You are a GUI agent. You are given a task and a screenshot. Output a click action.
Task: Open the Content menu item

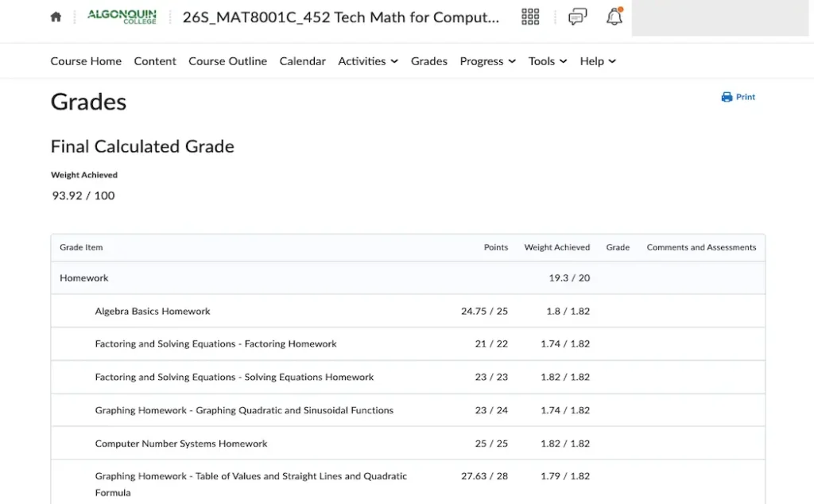coord(155,61)
